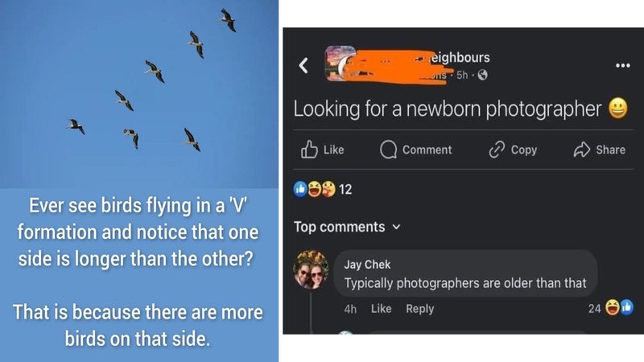Like Jay Chek's comment
The width and height of the screenshot is (644, 362).
click(x=381, y=309)
